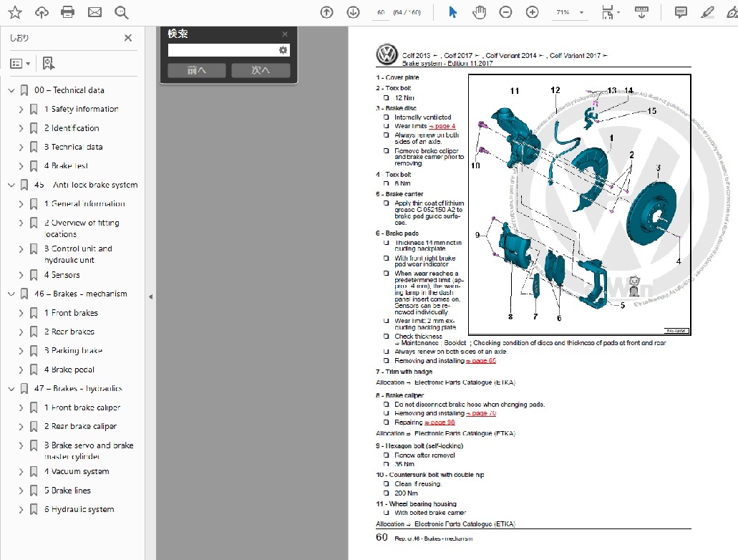Close the search popup

click(x=285, y=34)
